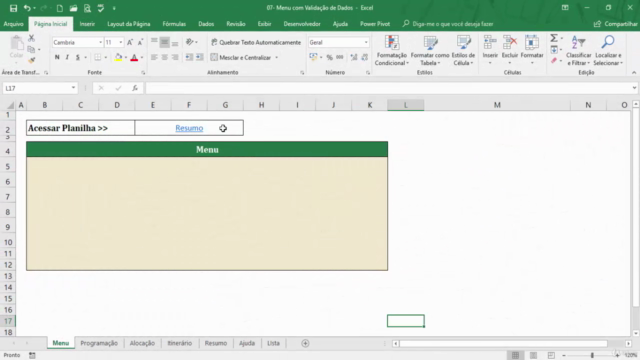The height and width of the screenshot is (360, 640).
Task: Toggle italic formatting
Action: point(67,58)
